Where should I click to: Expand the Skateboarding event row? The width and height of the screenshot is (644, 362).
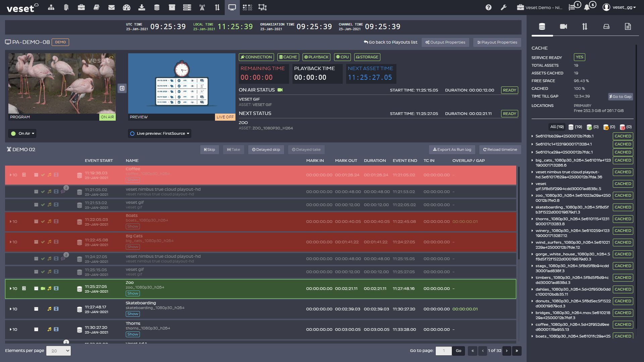11,309
